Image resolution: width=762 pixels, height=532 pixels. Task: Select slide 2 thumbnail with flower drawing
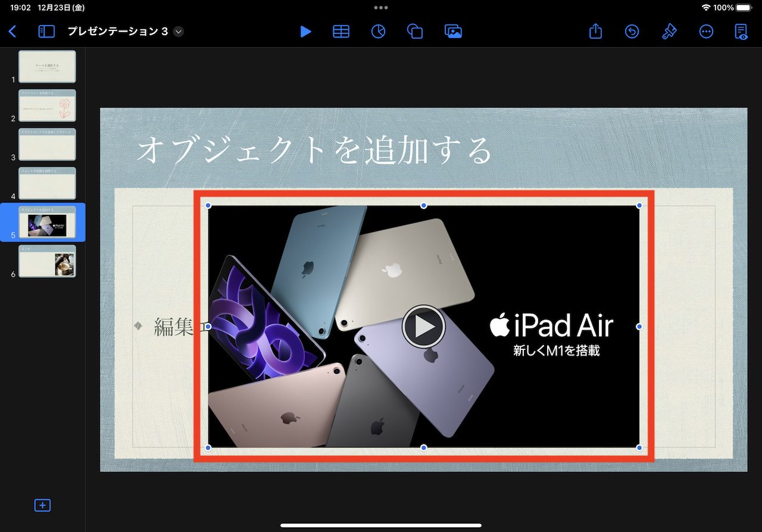[x=47, y=105]
